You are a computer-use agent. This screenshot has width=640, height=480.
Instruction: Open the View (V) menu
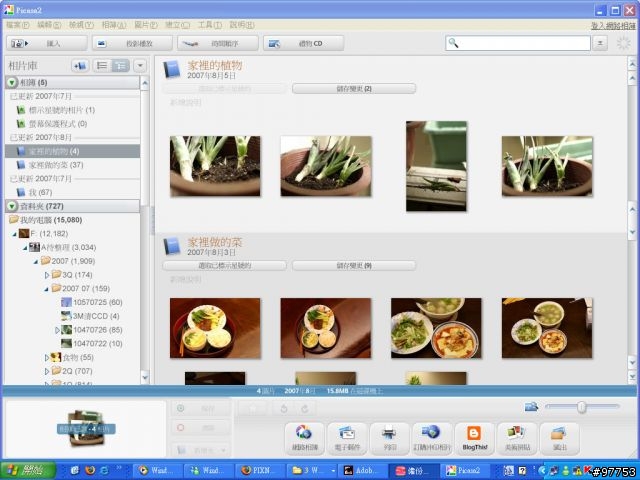point(81,25)
